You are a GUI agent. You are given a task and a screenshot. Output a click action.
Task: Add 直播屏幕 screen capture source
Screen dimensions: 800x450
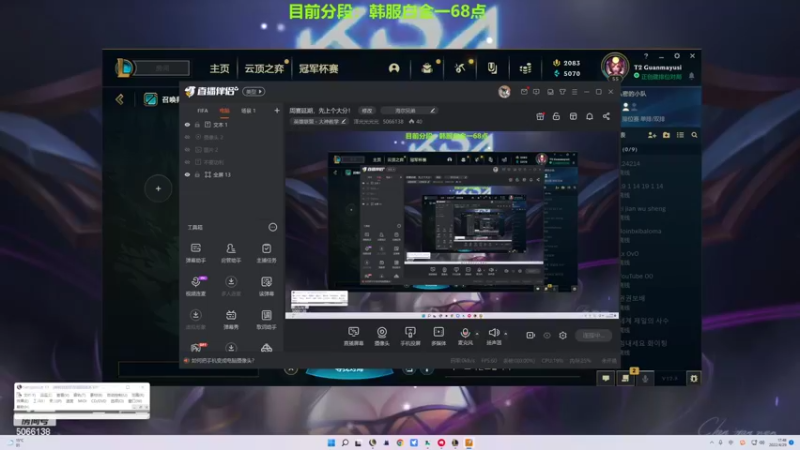pos(353,336)
